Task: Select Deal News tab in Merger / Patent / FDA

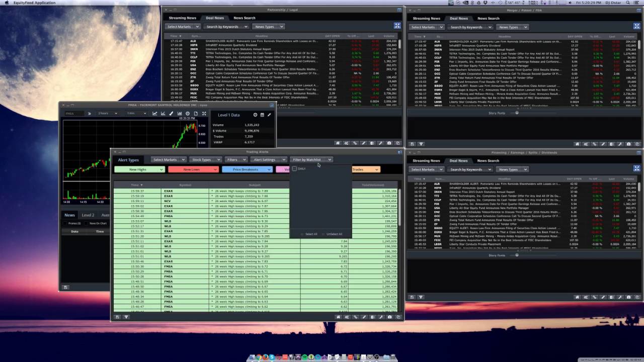Action: tap(458, 18)
